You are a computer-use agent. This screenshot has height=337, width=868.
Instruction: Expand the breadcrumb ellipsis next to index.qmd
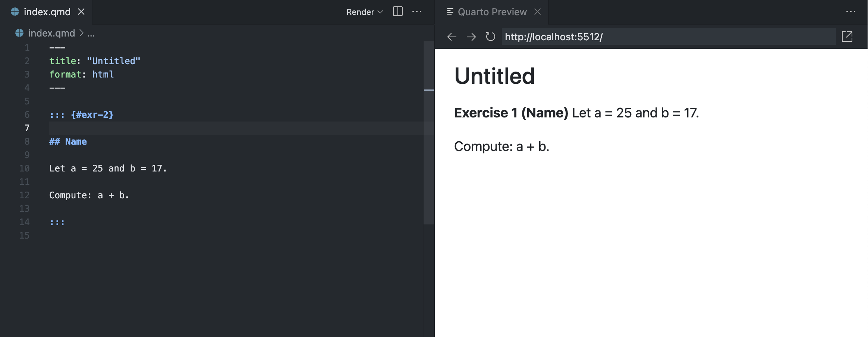click(x=91, y=33)
